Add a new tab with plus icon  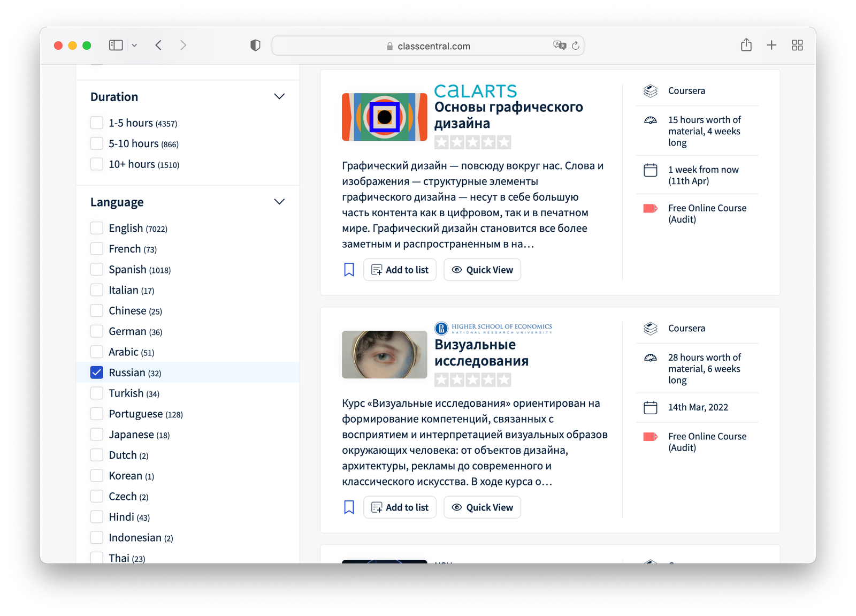click(x=771, y=45)
